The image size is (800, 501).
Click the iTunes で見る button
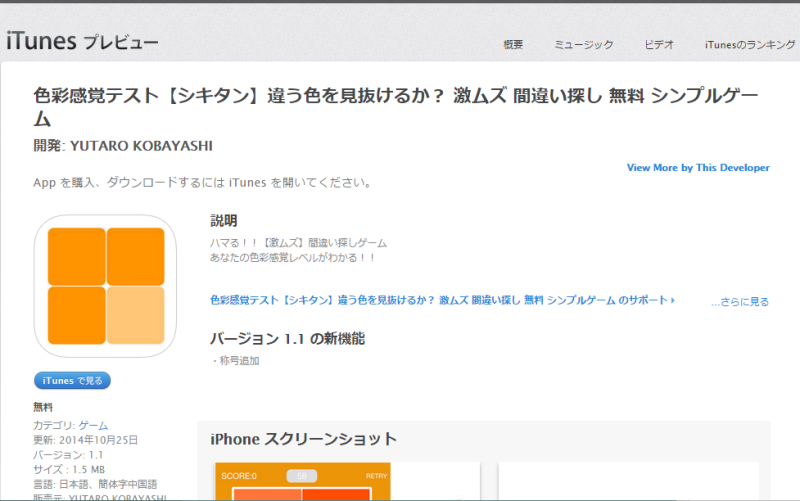coord(72,381)
